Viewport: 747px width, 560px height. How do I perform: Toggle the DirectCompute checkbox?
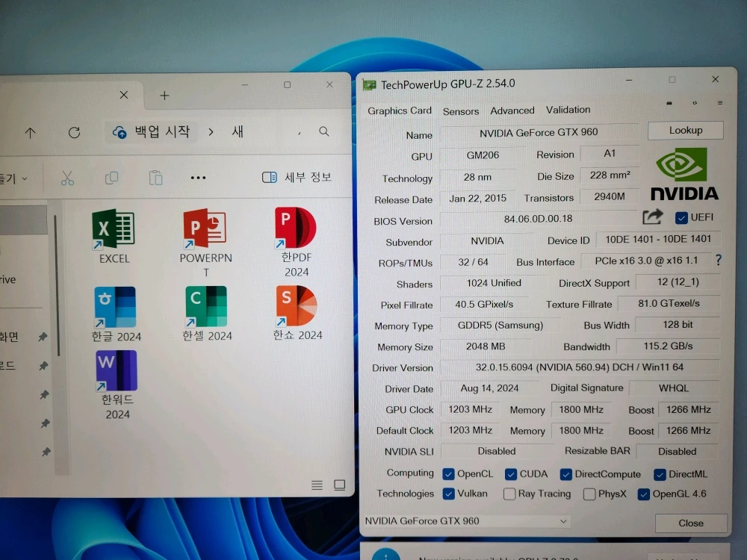pos(566,474)
